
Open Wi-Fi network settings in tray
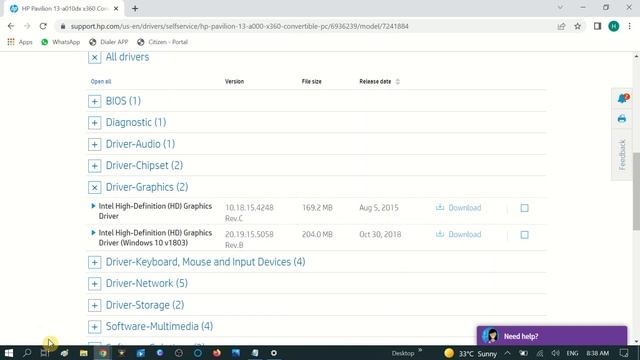540,353
